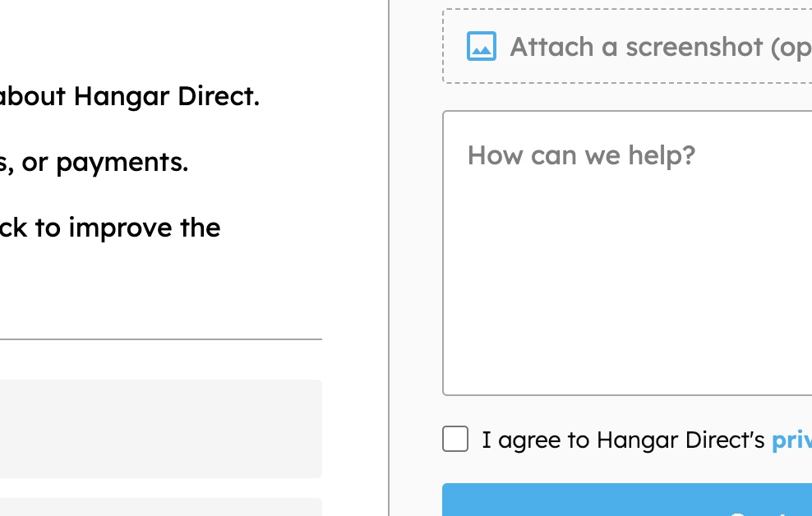This screenshot has height=516, width=812.
Task: Tick the Hangar Direct privacy agreement checkbox
Action: coord(455,439)
